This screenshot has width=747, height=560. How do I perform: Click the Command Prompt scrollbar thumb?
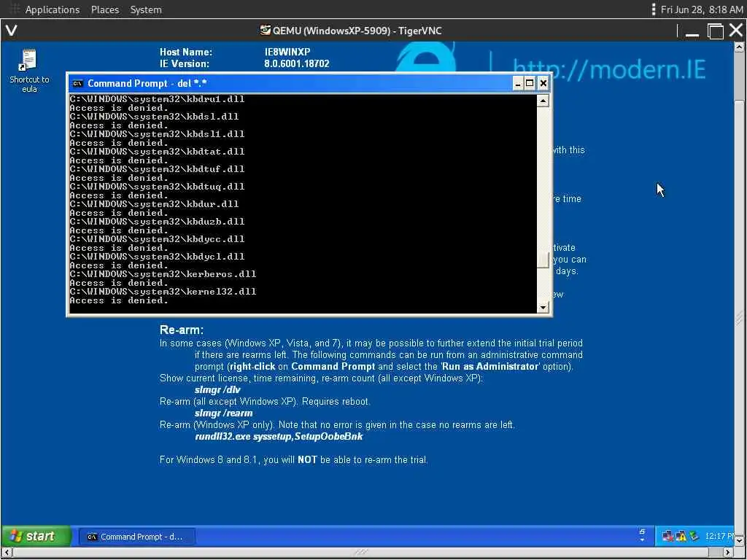(543, 260)
